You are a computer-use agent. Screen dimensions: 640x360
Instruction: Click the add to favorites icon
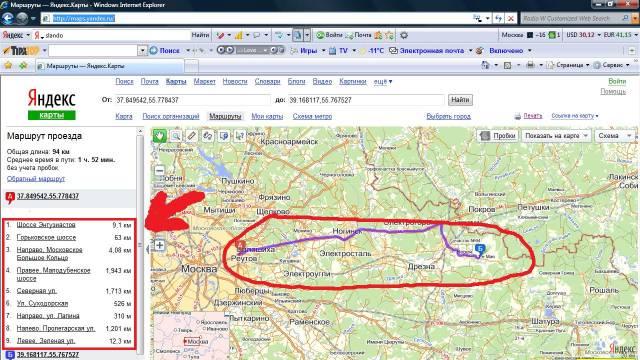tap(23, 65)
